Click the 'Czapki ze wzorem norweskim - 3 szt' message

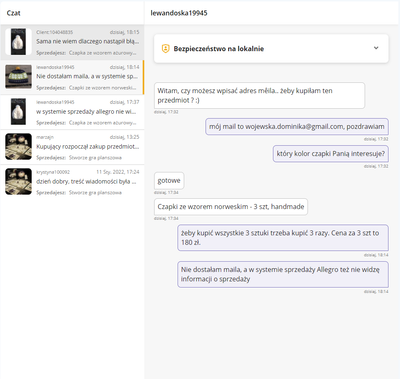point(231,207)
